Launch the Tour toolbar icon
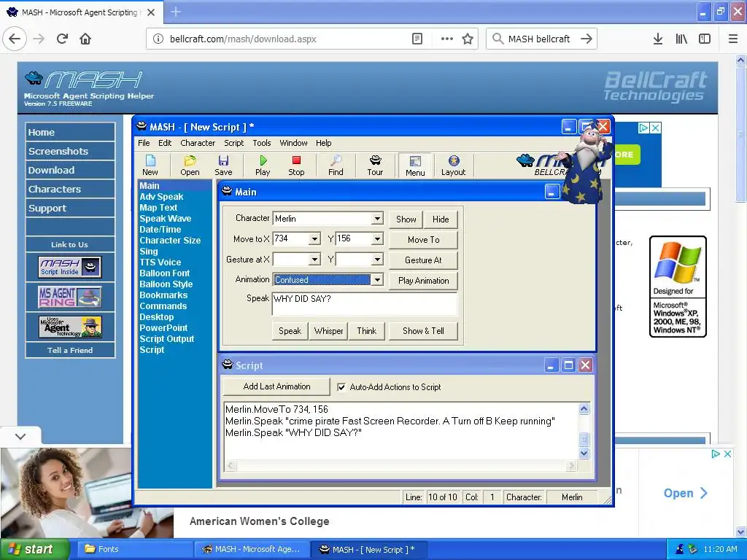The width and height of the screenshot is (747, 560). tap(375, 166)
